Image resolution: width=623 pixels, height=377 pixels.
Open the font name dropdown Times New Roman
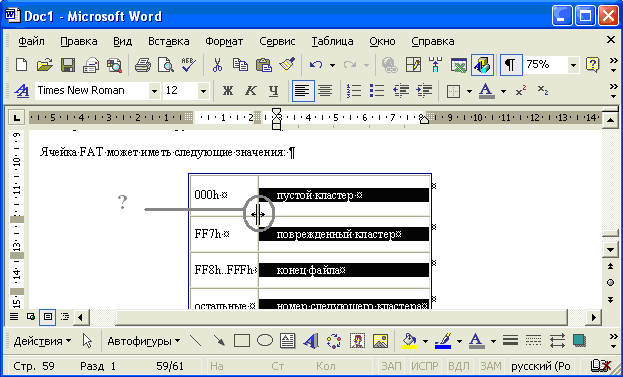tap(154, 91)
